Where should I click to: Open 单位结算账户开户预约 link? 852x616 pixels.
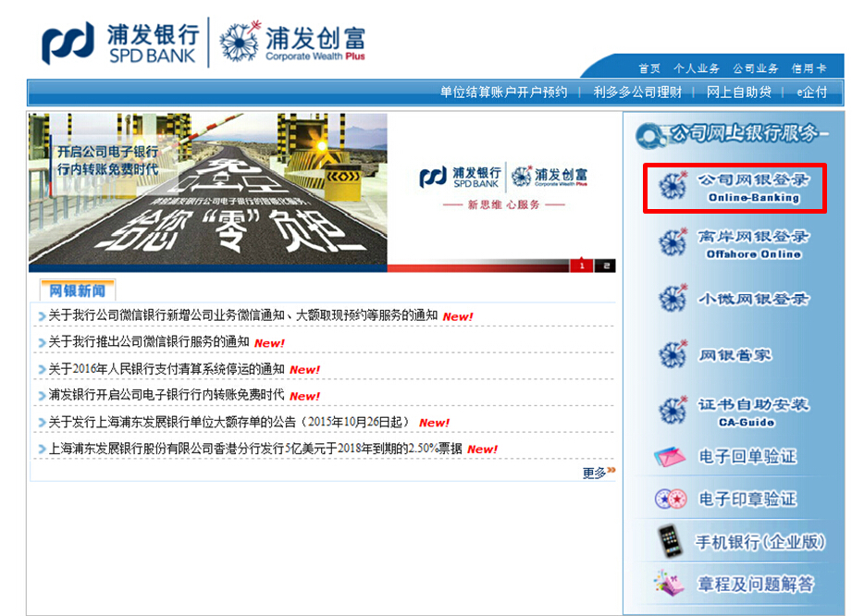pyautogui.click(x=503, y=92)
